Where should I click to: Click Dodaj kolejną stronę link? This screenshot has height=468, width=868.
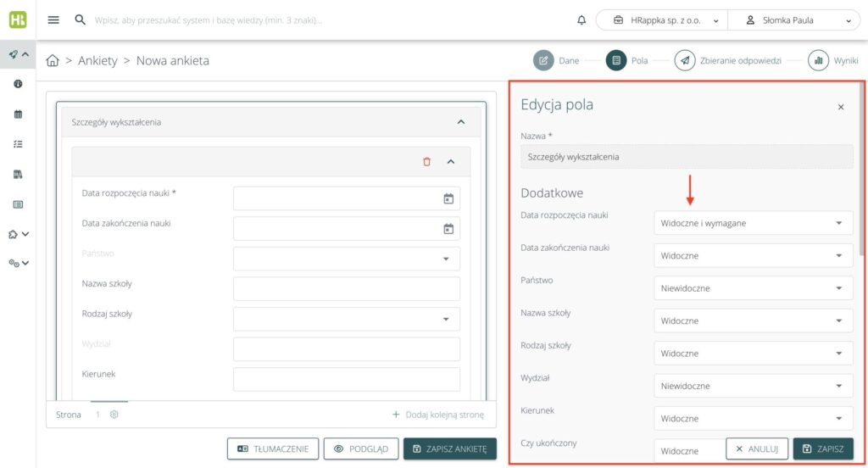click(x=437, y=415)
